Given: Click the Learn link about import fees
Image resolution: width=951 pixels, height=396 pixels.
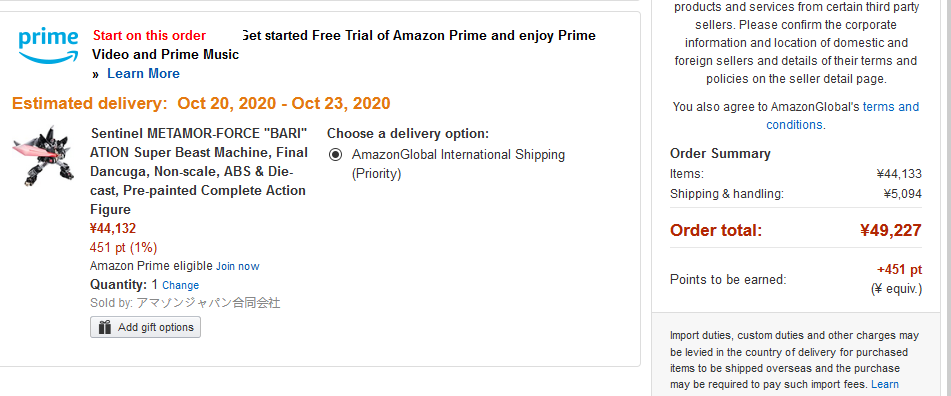Looking at the screenshot, I should [x=884, y=384].
